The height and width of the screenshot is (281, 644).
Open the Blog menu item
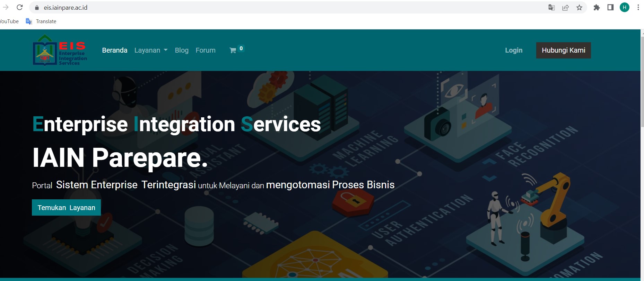point(182,50)
